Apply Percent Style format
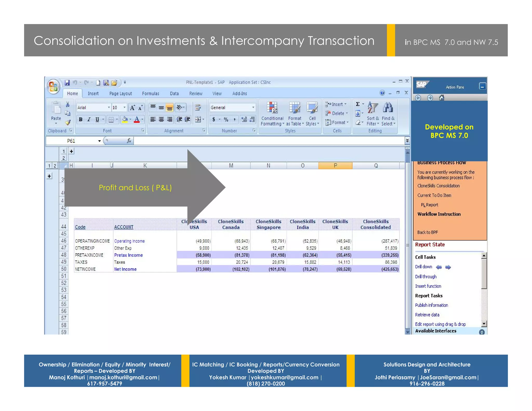This screenshot has height=411, width=532. 226,120
